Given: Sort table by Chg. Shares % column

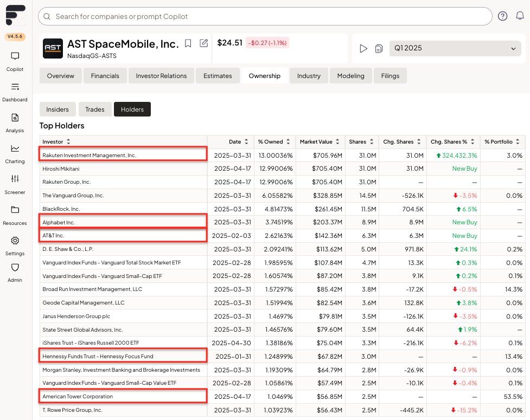Looking at the screenshot, I should click(x=472, y=142).
